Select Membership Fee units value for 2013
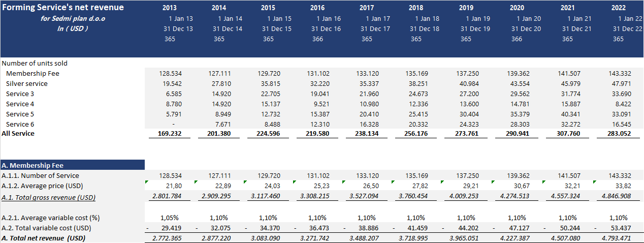 tap(170, 74)
